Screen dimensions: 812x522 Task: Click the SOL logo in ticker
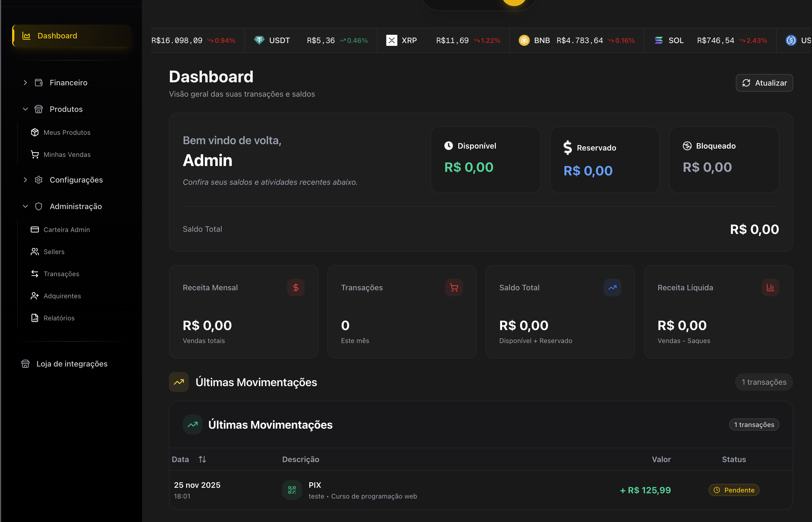coord(658,40)
